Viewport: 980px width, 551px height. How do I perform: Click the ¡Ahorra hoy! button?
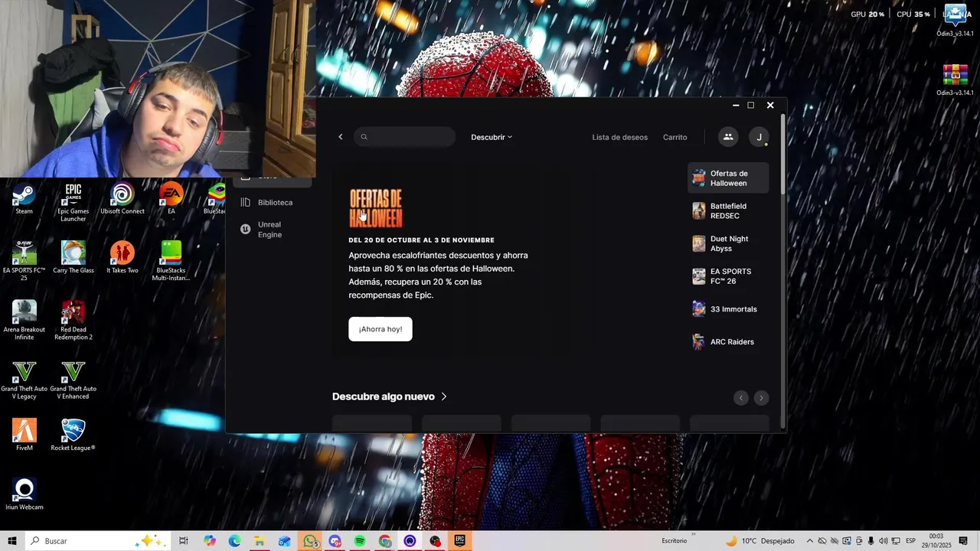381,329
